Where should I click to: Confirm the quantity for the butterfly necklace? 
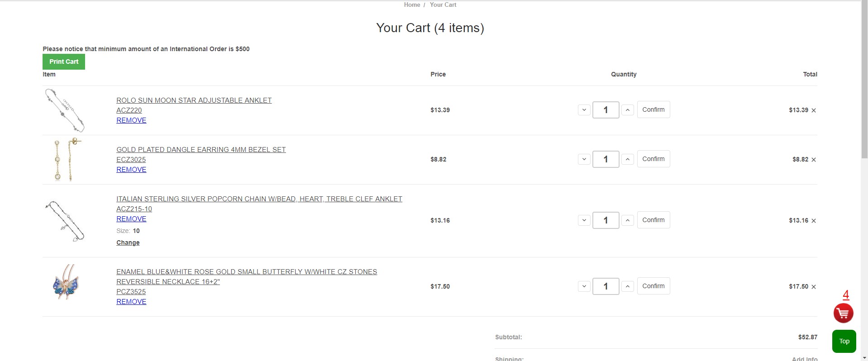tap(653, 286)
